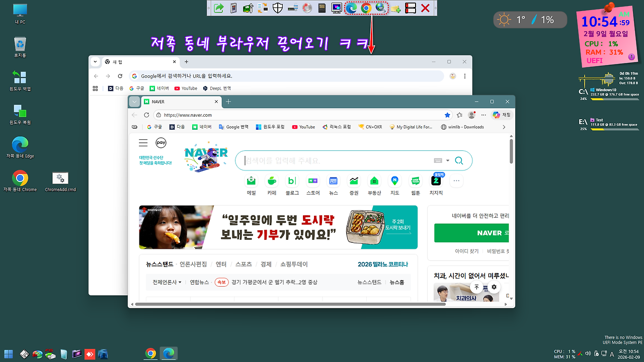Click Chrome icon on the taskbar

(150, 353)
